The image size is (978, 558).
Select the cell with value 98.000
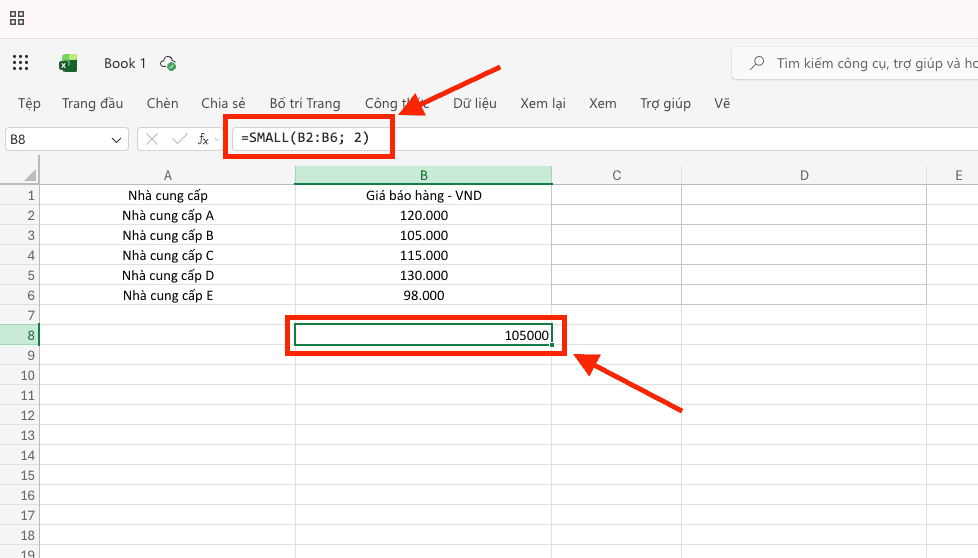click(x=424, y=295)
